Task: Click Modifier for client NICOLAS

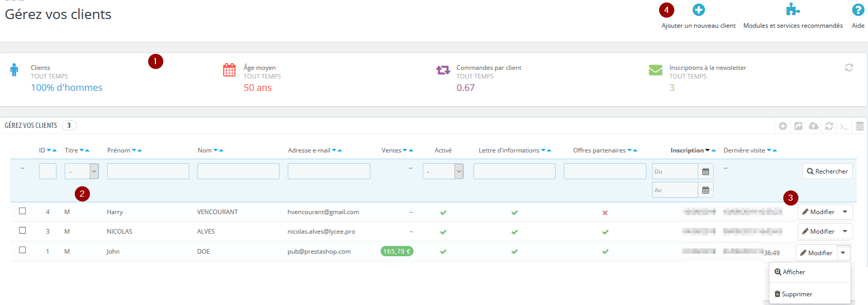Action: tap(818, 232)
